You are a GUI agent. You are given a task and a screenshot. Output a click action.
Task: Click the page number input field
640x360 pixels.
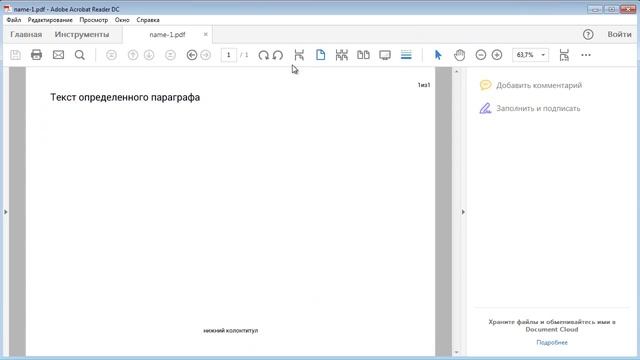[x=229, y=55]
